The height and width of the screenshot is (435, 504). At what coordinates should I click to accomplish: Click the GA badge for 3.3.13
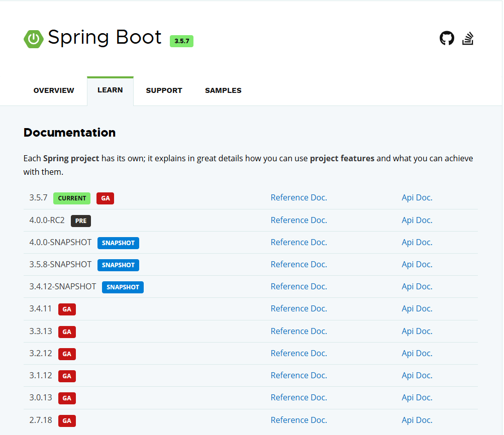(67, 332)
